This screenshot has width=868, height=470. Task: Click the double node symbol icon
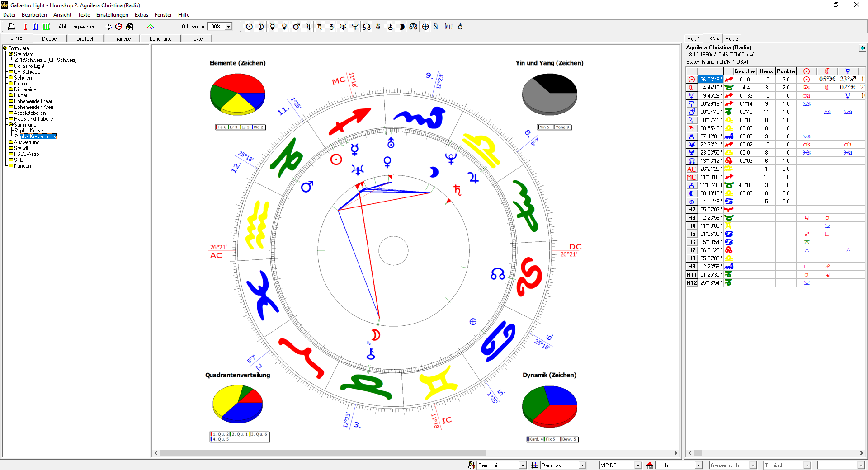[414, 27]
